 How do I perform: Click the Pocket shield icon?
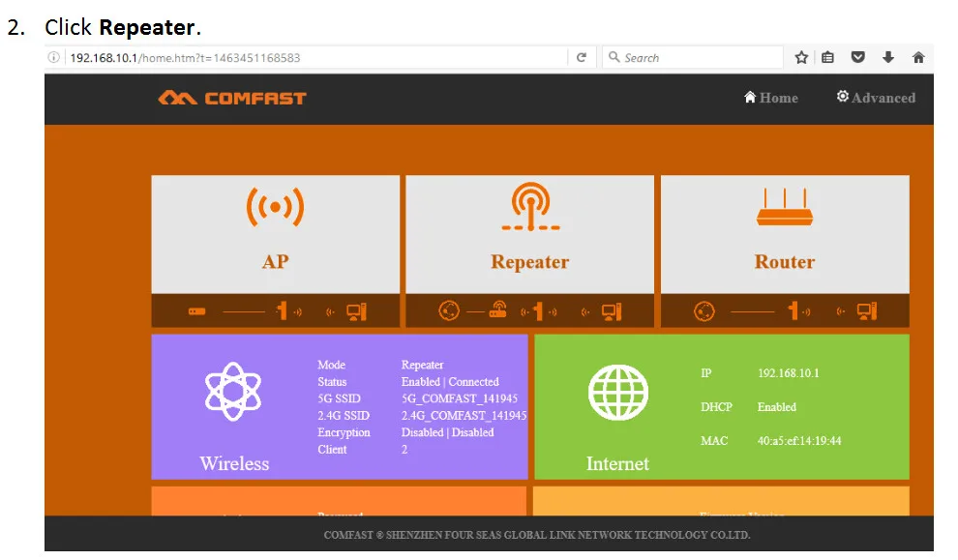857,57
